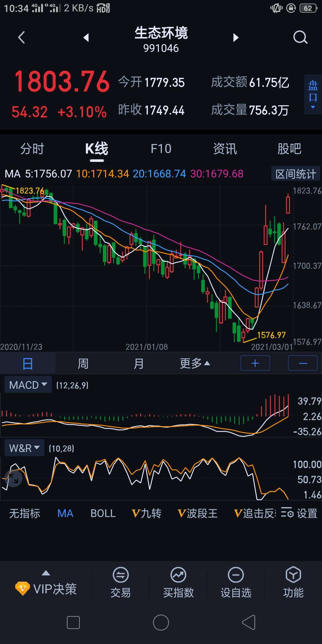Screen dimensions: 322x644
Task: Select the MA overlay indicator
Action: (65, 513)
